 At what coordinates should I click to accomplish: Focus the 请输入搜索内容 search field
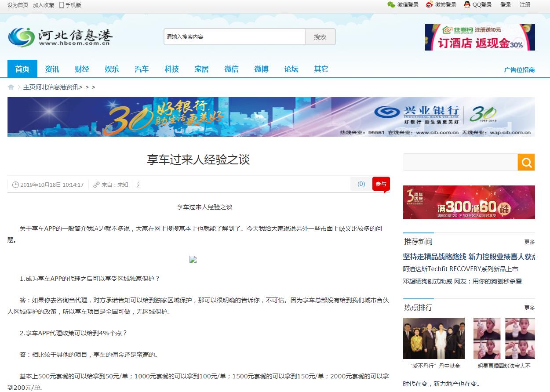[235, 37]
